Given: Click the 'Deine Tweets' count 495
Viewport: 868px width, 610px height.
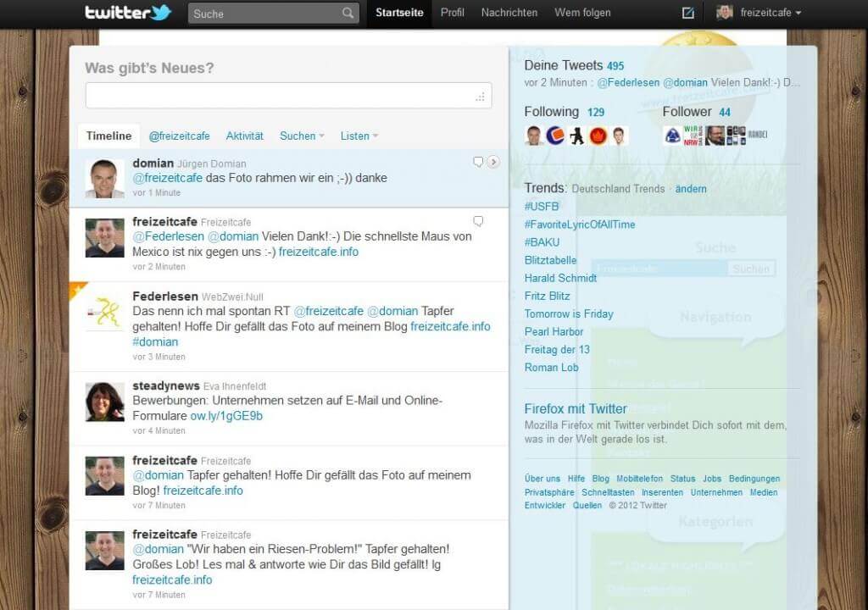Looking at the screenshot, I should click(615, 66).
